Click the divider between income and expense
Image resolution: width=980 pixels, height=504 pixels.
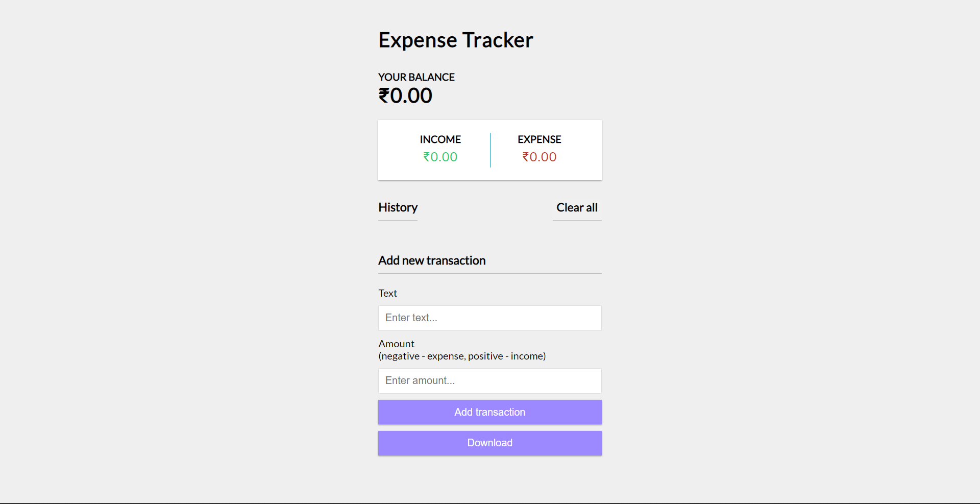point(490,150)
